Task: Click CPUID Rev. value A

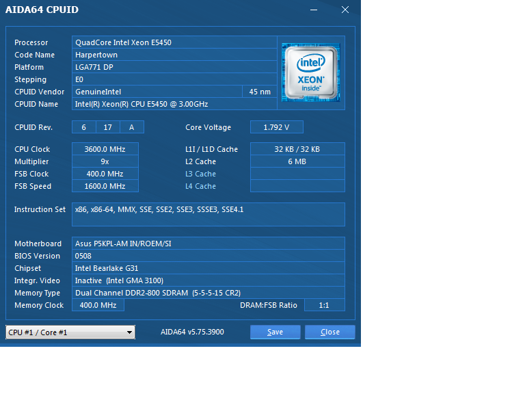Action: (132, 127)
